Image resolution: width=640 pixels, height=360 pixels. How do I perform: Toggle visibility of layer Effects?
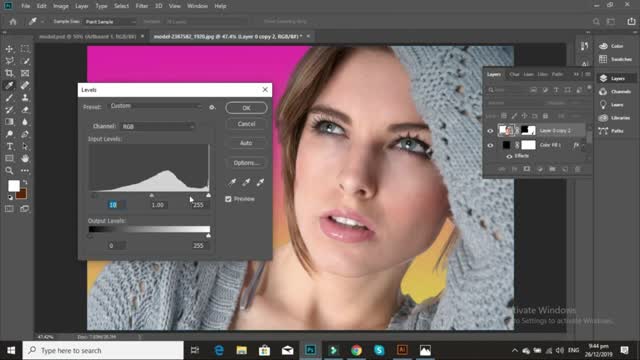tap(509, 156)
